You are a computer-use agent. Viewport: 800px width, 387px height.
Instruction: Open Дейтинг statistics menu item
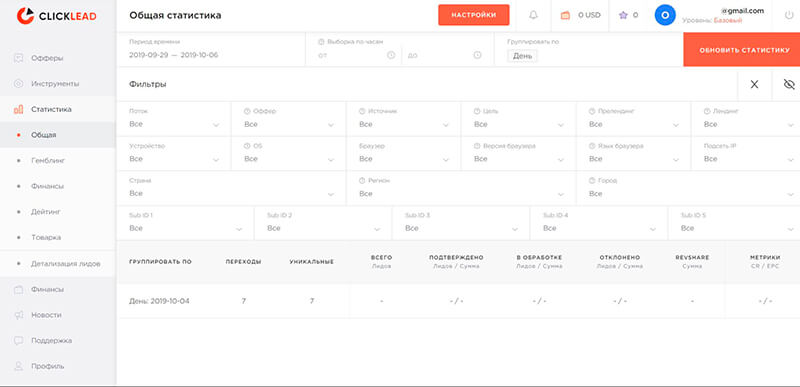click(58, 212)
